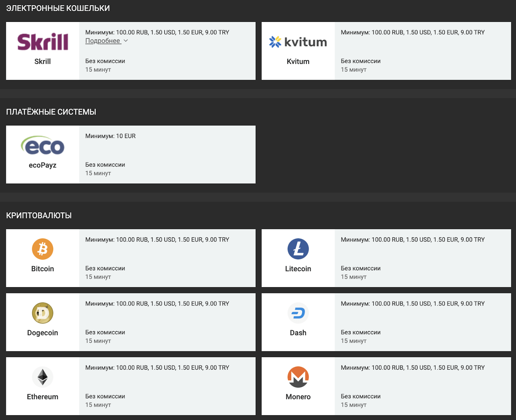Image resolution: width=516 pixels, height=420 pixels.
Task: Click the Kvitum details panel
Action: (423, 51)
